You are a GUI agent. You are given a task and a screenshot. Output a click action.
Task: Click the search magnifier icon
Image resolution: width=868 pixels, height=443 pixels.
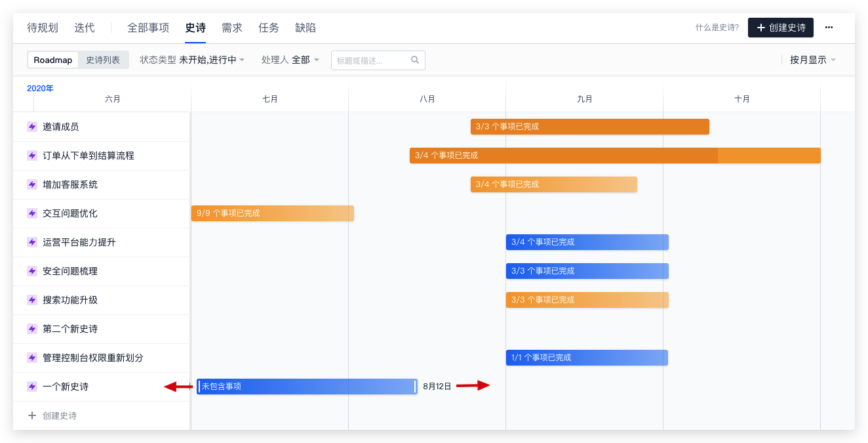(415, 60)
